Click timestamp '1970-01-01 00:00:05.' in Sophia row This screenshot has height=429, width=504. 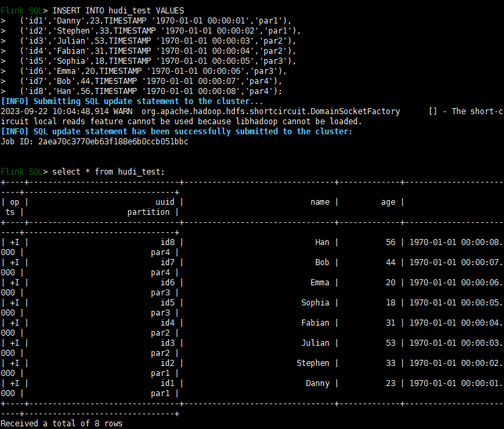pyautogui.click(x=456, y=303)
